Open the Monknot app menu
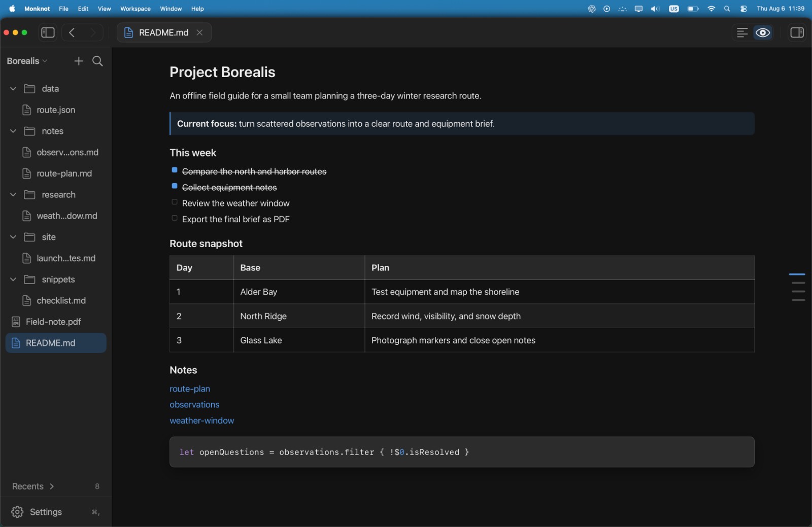 (x=37, y=9)
